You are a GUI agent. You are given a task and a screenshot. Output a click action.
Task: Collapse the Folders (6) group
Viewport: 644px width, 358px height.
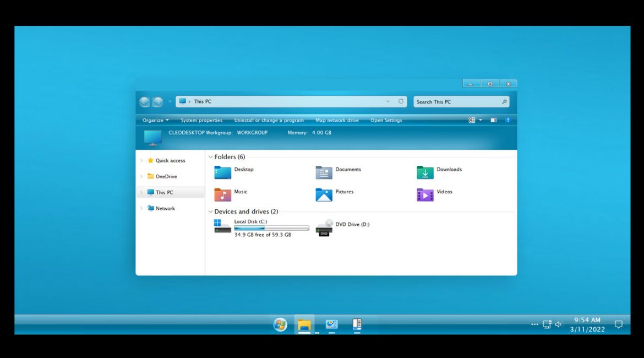coord(211,157)
